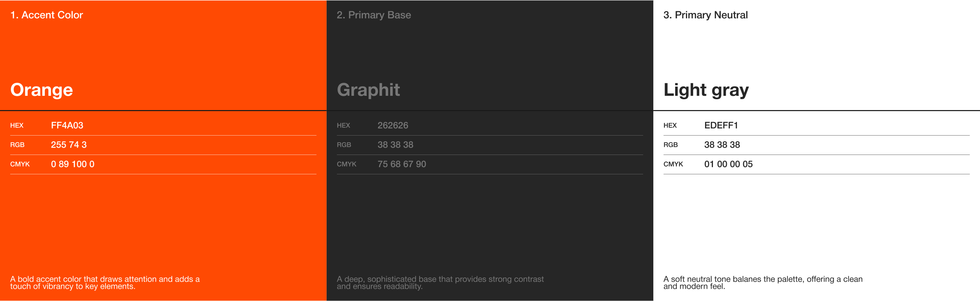The width and height of the screenshot is (980, 301).
Task: Click the CMYK value 01 00 00 05
Action: (728, 164)
